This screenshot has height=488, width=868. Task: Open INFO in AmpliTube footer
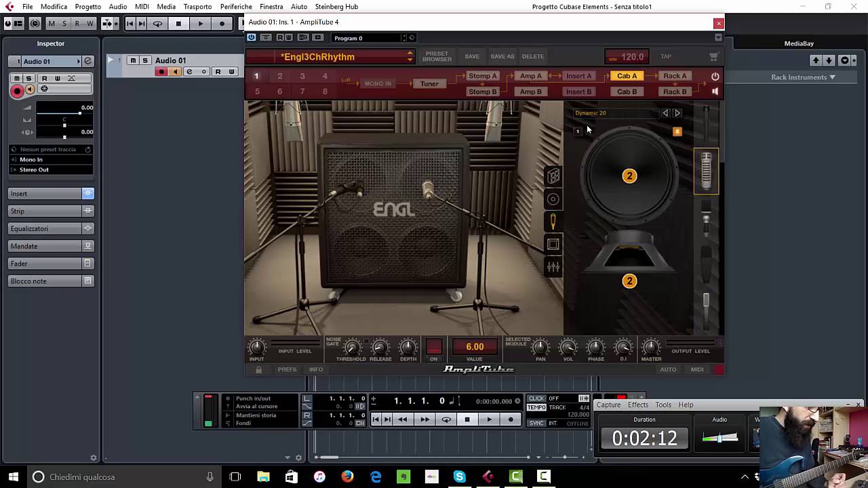click(316, 369)
